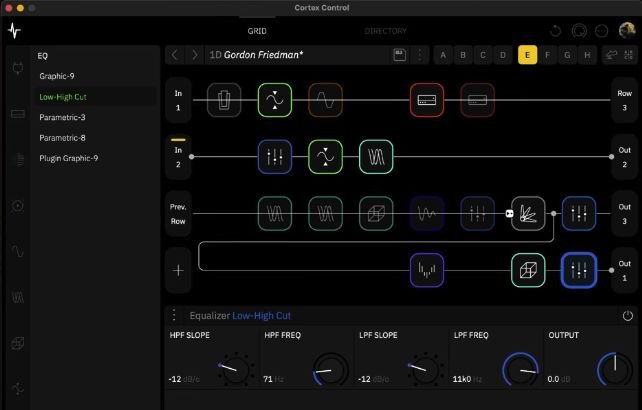Image resolution: width=642 pixels, height=410 pixels.
Task: Select the plug category icon in sidebar
Action: point(18,68)
